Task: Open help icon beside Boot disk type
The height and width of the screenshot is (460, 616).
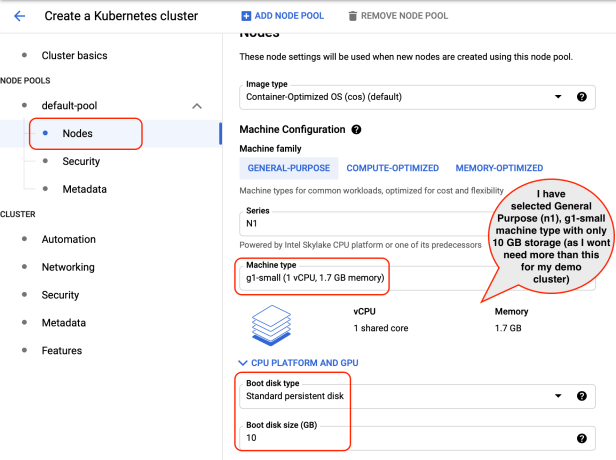Action: [581, 396]
